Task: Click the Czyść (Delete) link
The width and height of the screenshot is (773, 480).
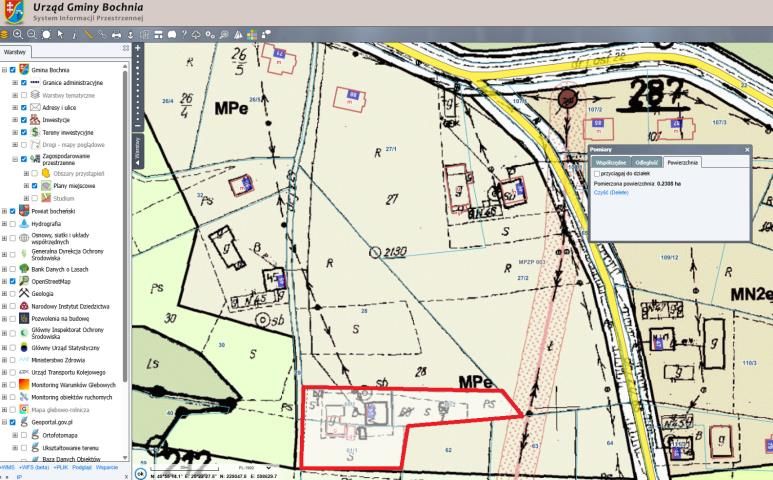Action: click(x=611, y=193)
